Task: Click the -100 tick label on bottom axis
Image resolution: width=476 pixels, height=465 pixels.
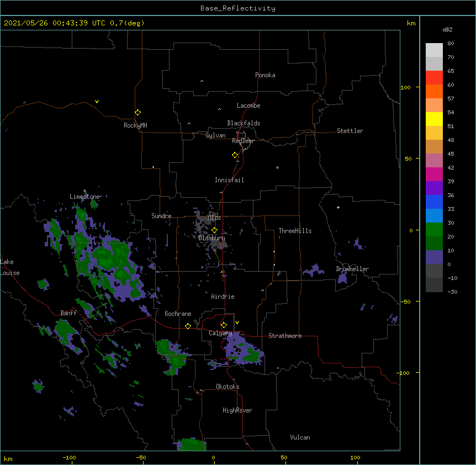Action: coord(69,457)
